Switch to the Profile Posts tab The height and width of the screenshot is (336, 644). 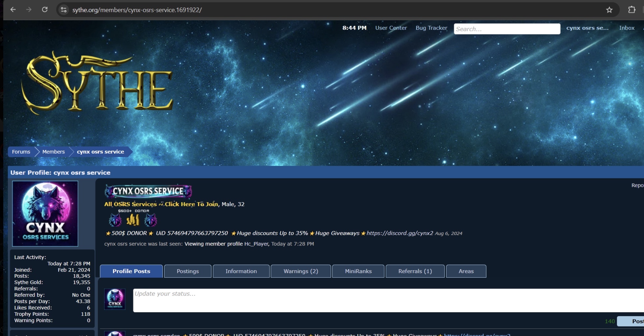[131, 271]
